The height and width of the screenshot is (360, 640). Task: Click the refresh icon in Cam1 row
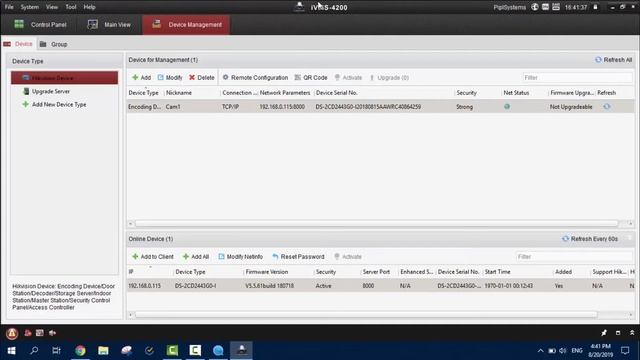pos(607,107)
